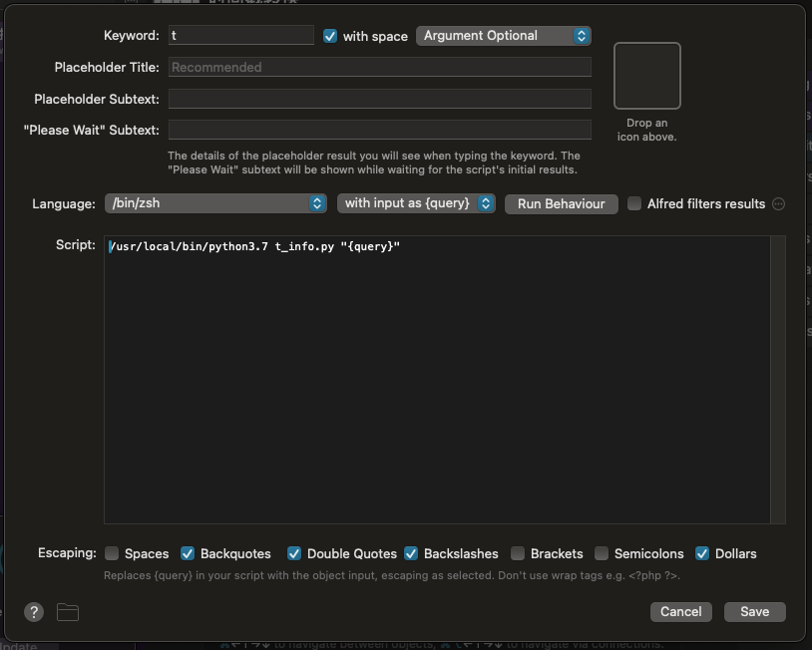This screenshot has height=650, width=812.
Task: Open the workflow folder icon
Action: tap(67, 612)
